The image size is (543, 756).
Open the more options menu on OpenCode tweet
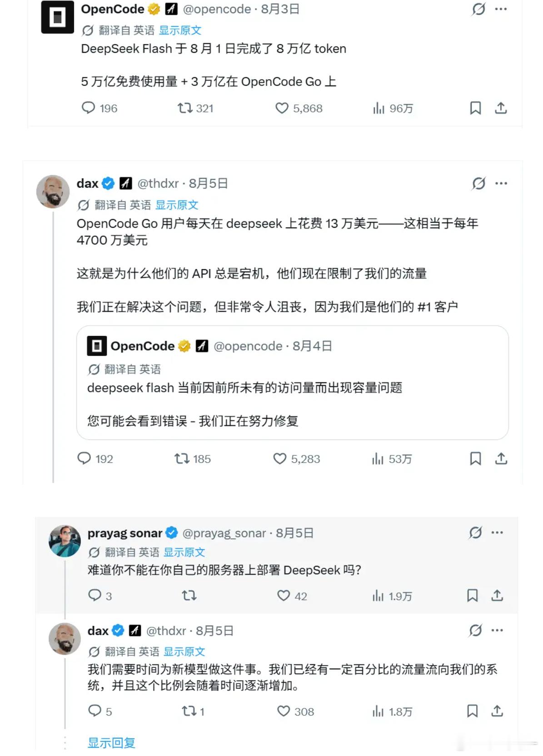click(501, 9)
